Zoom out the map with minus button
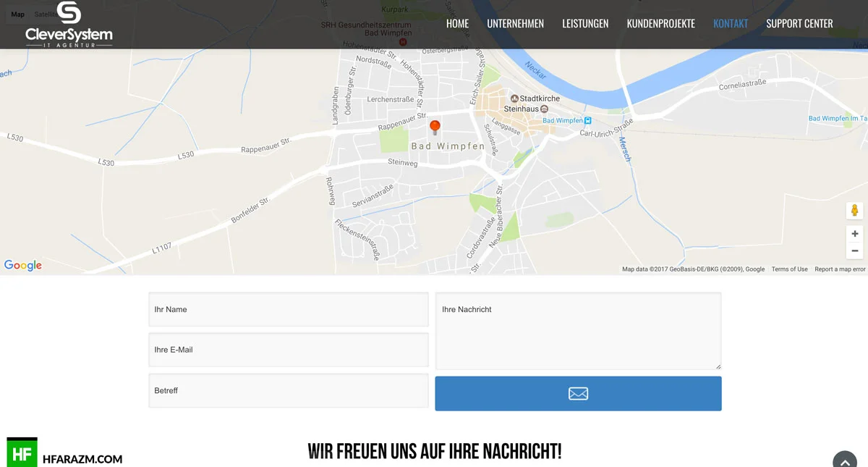 click(x=855, y=251)
